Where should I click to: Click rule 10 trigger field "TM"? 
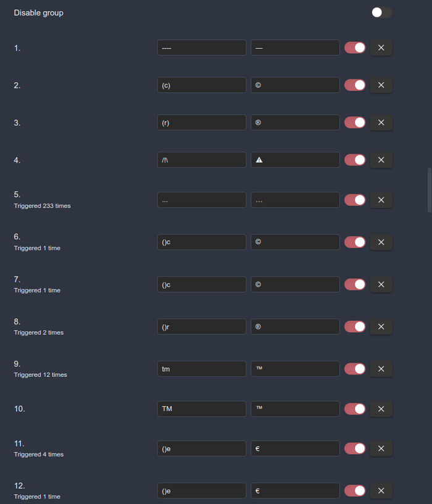[201, 408]
